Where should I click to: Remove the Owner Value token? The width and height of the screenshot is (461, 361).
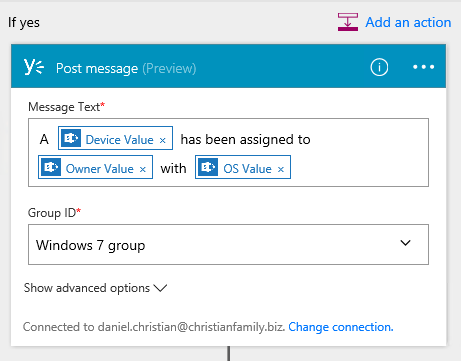click(x=143, y=169)
